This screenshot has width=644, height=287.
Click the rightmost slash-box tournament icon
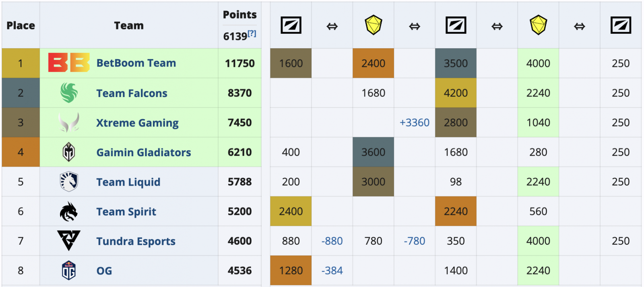point(620,25)
